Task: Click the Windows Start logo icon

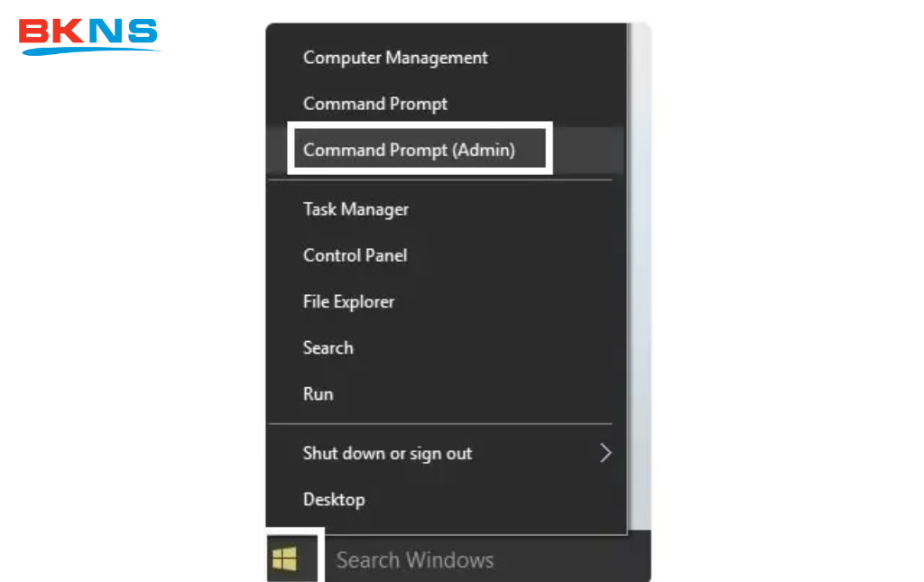Action: click(x=284, y=560)
